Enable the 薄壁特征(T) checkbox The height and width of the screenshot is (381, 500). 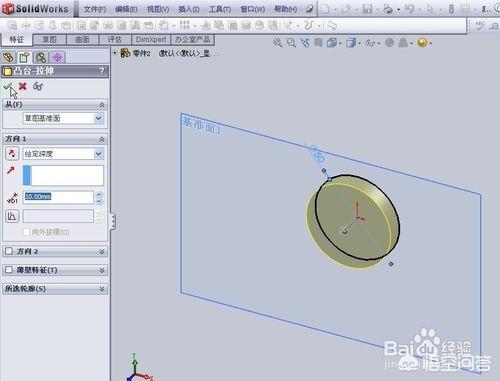click(x=9, y=269)
